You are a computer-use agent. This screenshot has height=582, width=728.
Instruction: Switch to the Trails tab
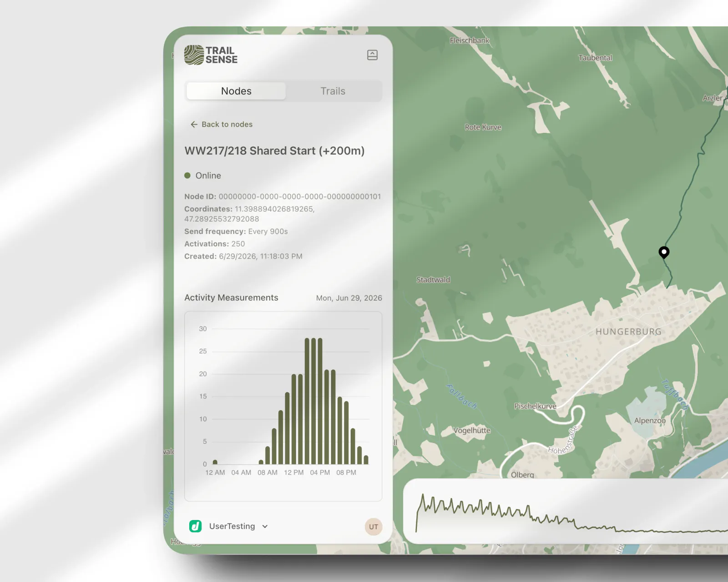[333, 91]
